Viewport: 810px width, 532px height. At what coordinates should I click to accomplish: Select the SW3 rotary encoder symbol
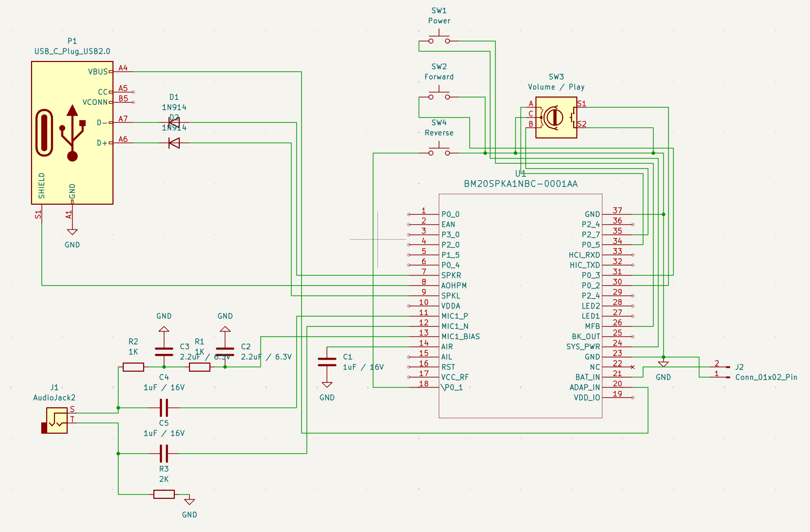click(x=556, y=117)
